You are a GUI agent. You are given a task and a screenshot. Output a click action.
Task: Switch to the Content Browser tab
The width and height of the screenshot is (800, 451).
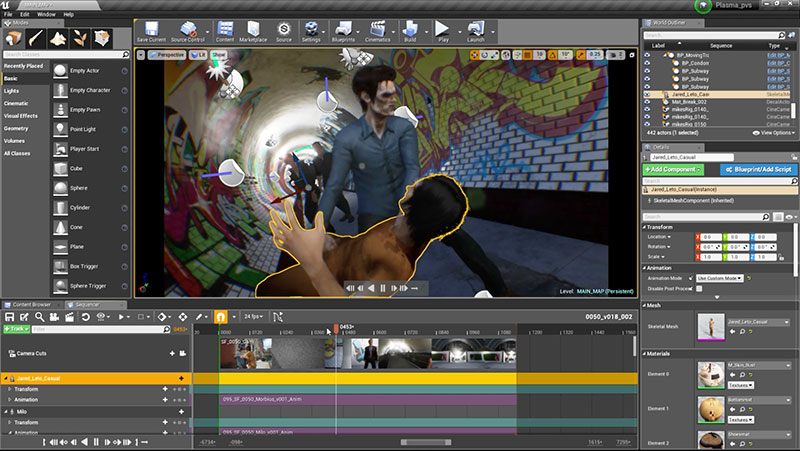30,302
